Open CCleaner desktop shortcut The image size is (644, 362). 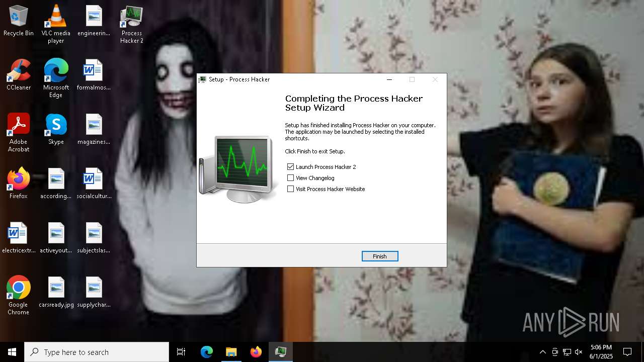pyautogui.click(x=19, y=75)
